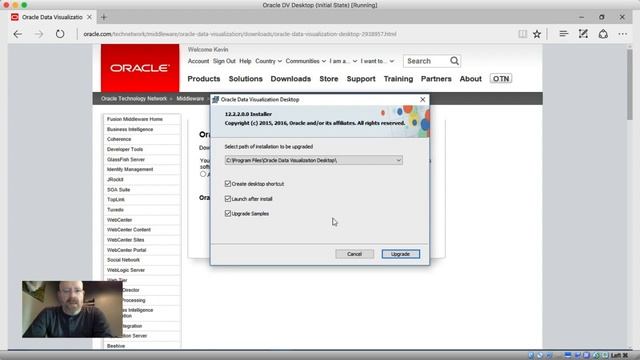The height and width of the screenshot is (360, 640).
Task: Close the installer dialog with X
Action: [422, 100]
